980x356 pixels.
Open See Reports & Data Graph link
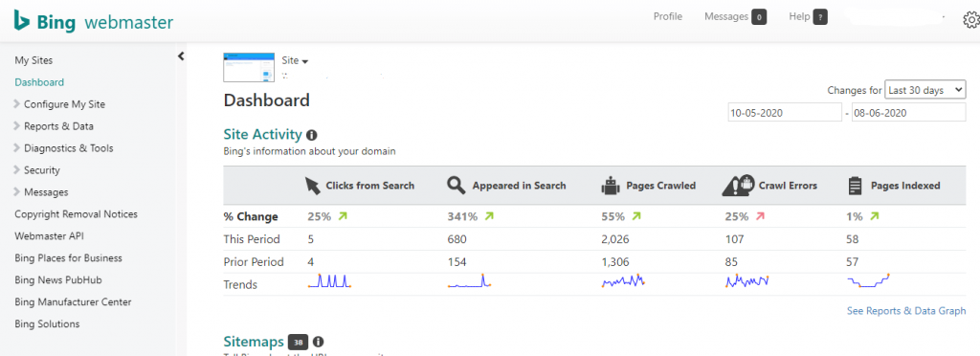pos(906,310)
